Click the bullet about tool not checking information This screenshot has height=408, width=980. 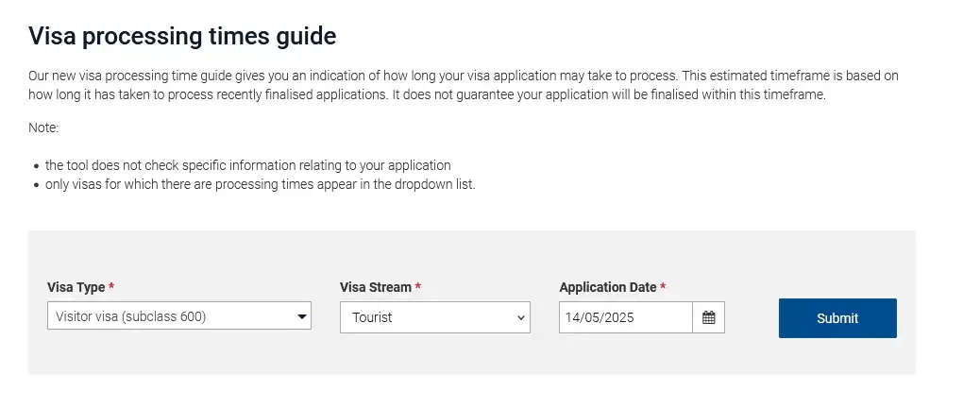(247, 165)
